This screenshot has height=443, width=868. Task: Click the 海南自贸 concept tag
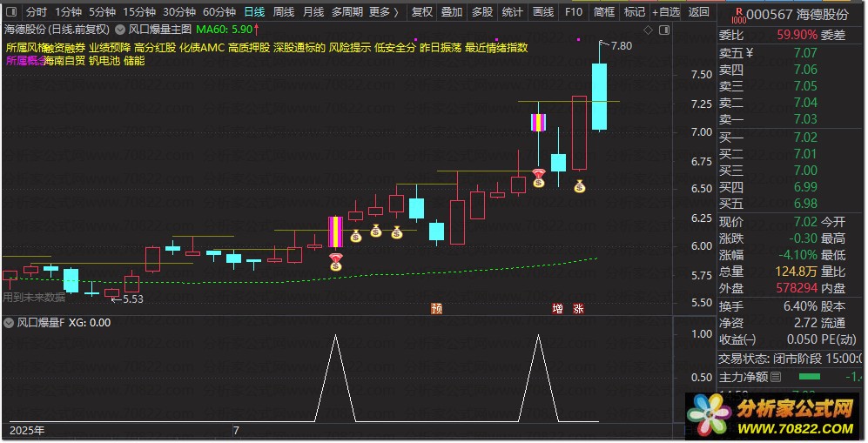64,60
